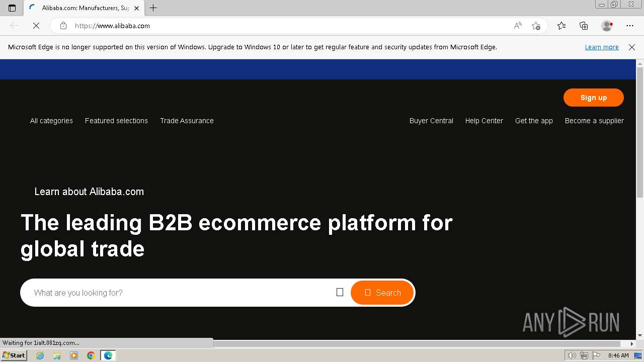Screen dimensions: 644x362
Task: Click the scroll down arrow of page scrollbar
Action: [640, 335]
